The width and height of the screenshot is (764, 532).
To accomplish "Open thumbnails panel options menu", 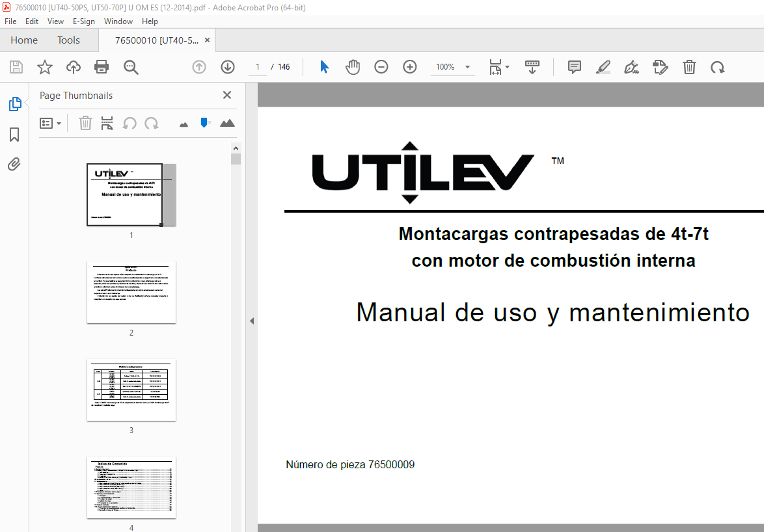I will [x=50, y=123].
